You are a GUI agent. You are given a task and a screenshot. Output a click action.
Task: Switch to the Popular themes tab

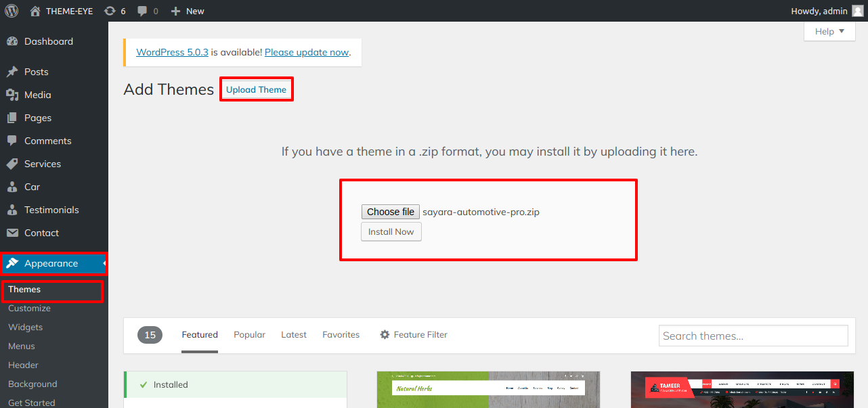click(x=249, y=334)
